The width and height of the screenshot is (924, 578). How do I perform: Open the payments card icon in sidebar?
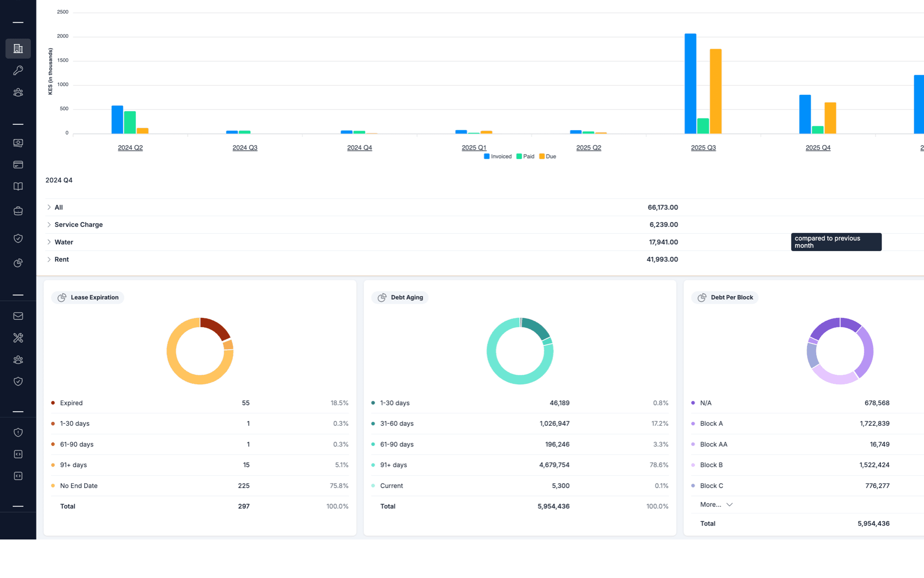[x=18, y=164]
